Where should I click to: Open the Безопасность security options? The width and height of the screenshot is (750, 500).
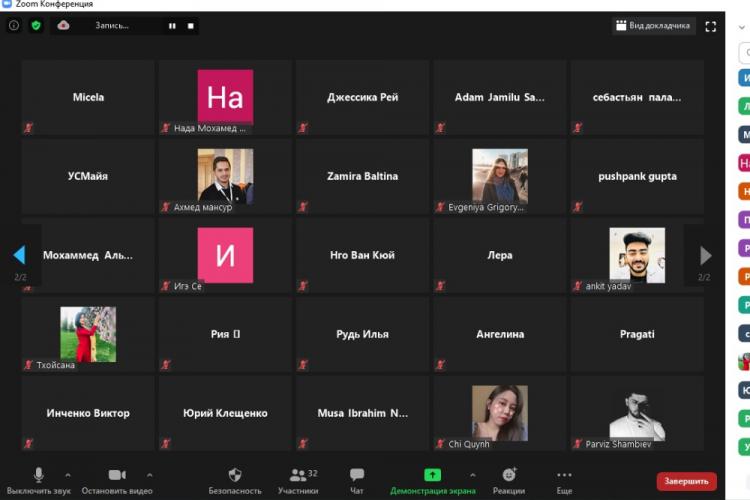[235, 480]
